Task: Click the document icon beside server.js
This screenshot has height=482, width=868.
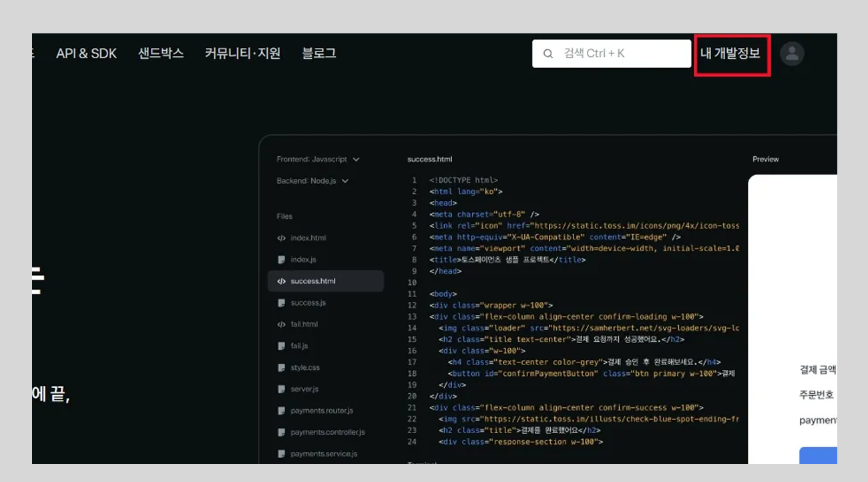Action: 281,389
